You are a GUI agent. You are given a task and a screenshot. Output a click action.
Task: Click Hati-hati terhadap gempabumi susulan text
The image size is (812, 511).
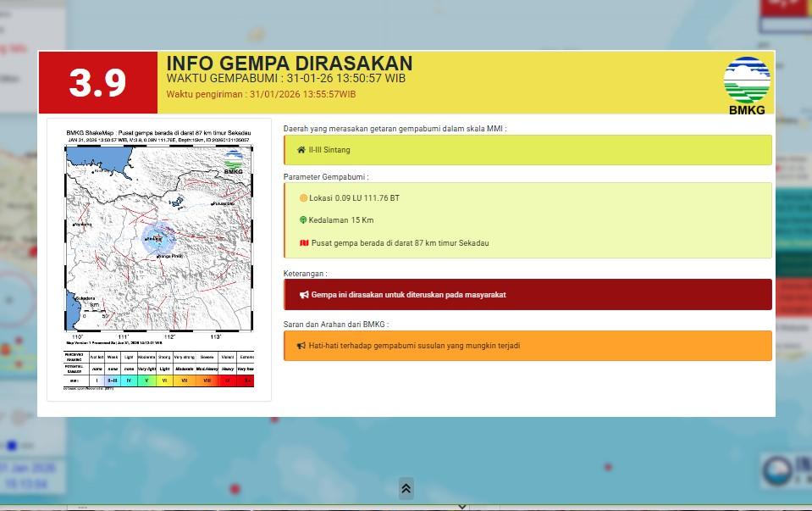[414, 346]
